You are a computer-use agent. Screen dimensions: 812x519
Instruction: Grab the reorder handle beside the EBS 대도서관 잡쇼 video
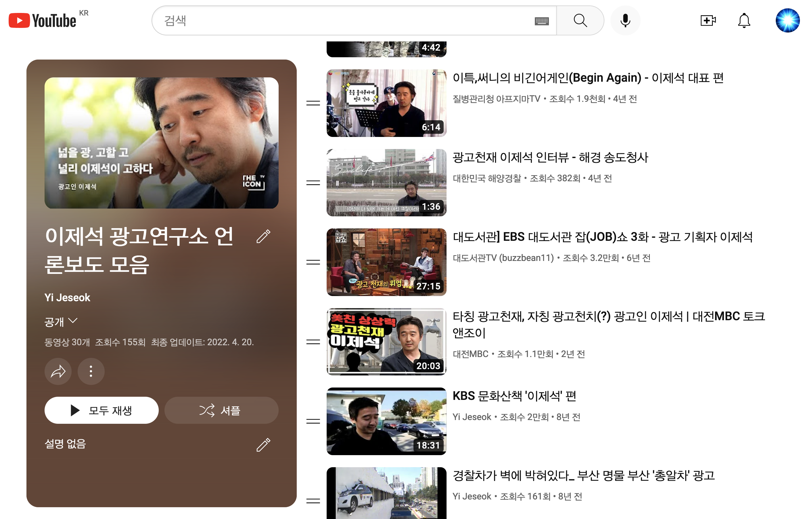click(x=313, y=262)
